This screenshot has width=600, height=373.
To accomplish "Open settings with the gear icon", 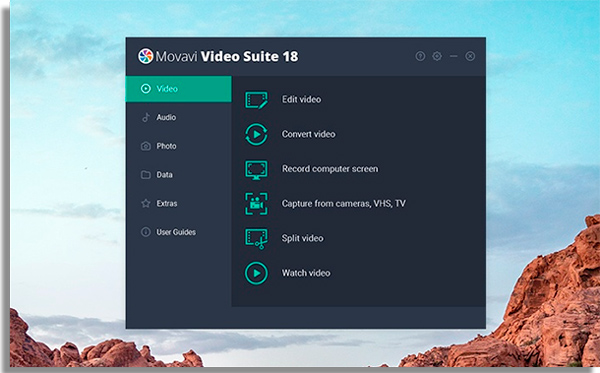I will click(x=437, y=56).
